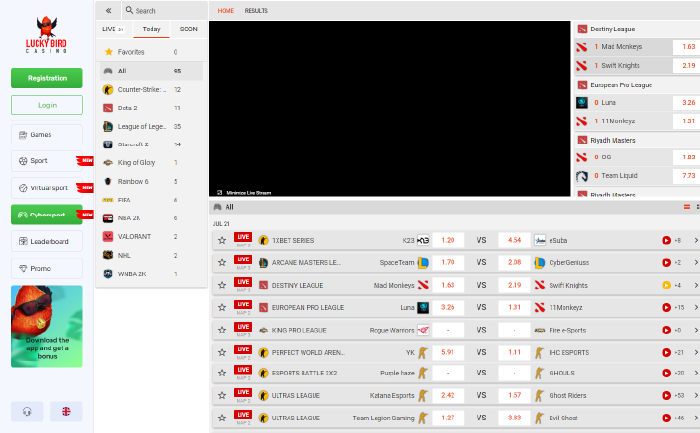This screenshot has height=433, width=700.
Task: Expand the 1XBET SERIES match arrow
Action: tap(696, 241)
